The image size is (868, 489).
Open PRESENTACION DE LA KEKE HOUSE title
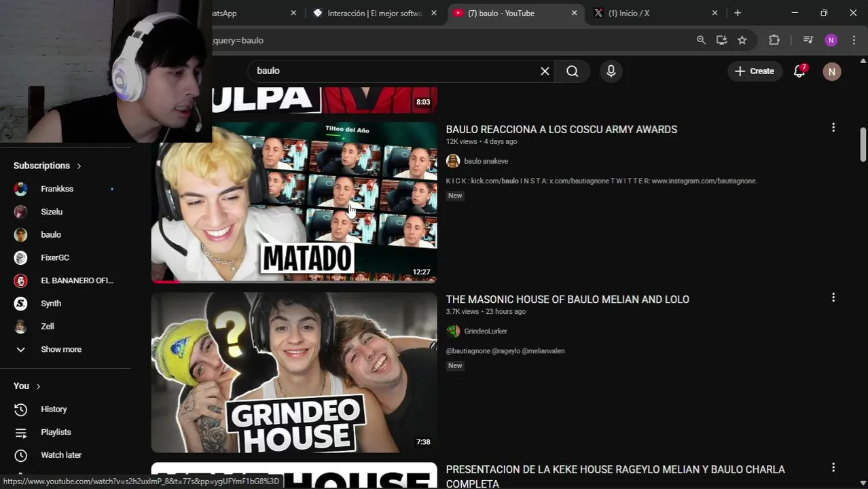point(615,476)
